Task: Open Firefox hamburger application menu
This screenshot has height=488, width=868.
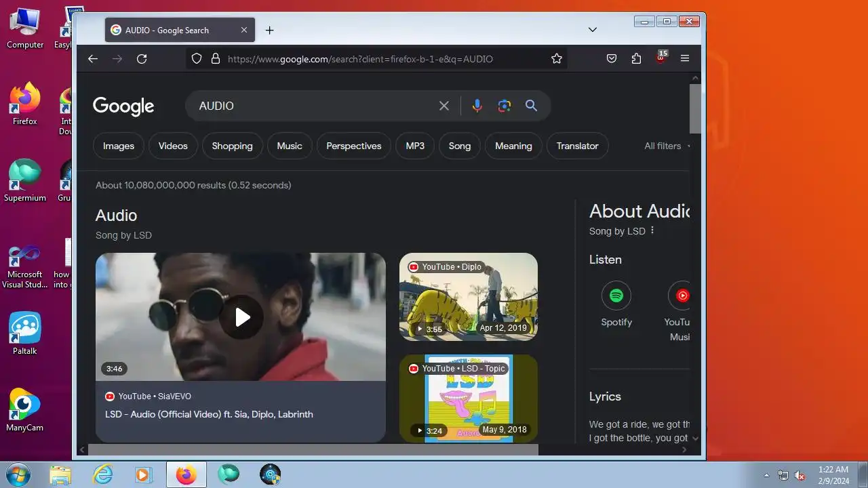Action: [685, 59]
